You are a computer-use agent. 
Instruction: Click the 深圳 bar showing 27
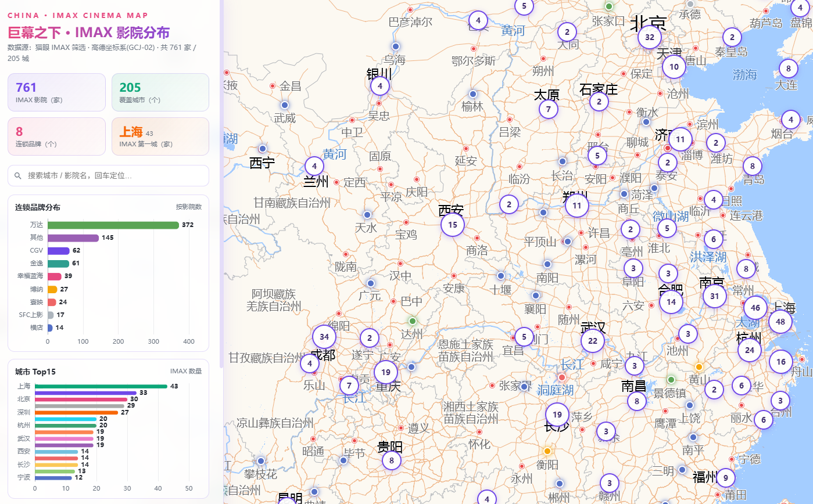pos(77,412)
